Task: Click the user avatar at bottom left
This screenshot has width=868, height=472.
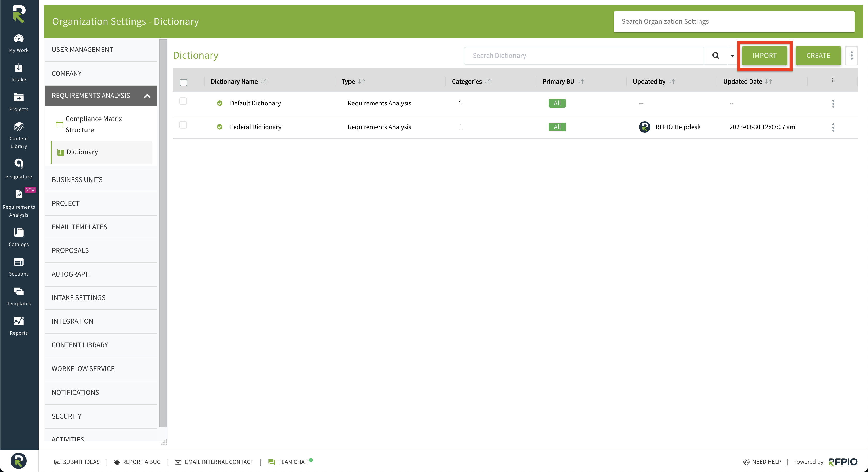Action: click(19, 461)
